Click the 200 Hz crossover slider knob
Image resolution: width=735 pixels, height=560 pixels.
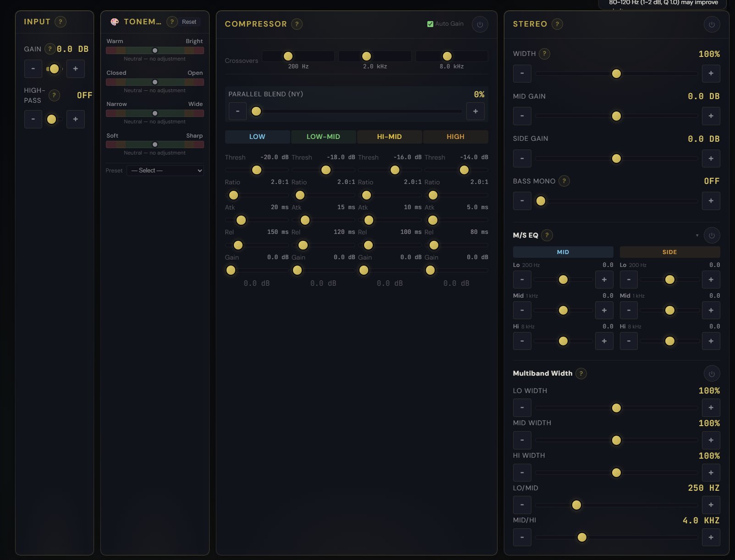tap(288, 56)
